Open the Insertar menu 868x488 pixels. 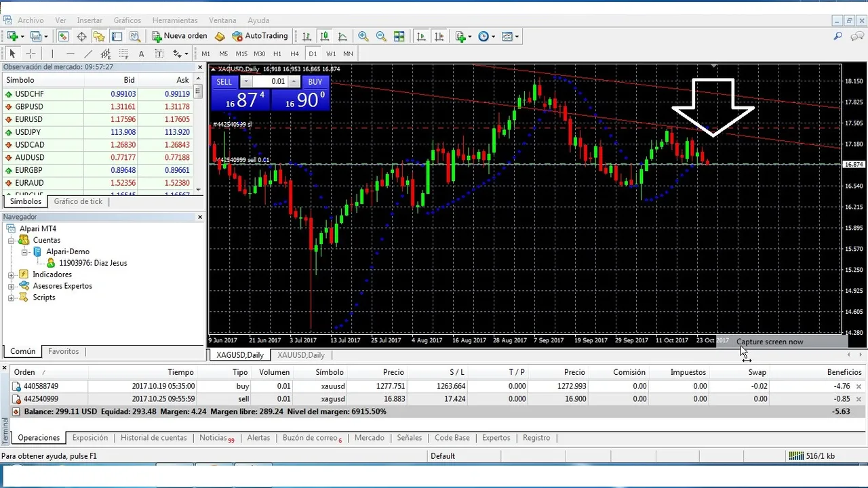click(x=90, y=20)
